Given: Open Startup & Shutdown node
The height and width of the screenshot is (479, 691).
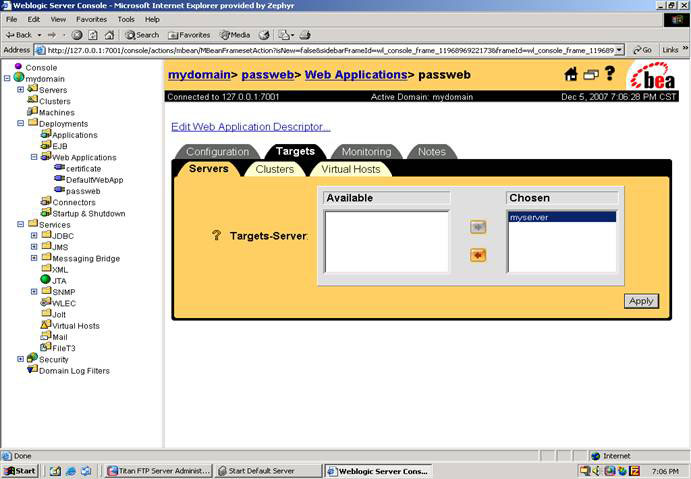Looking at the screenshot, I should pyautogui.click(x=89, y=214).
